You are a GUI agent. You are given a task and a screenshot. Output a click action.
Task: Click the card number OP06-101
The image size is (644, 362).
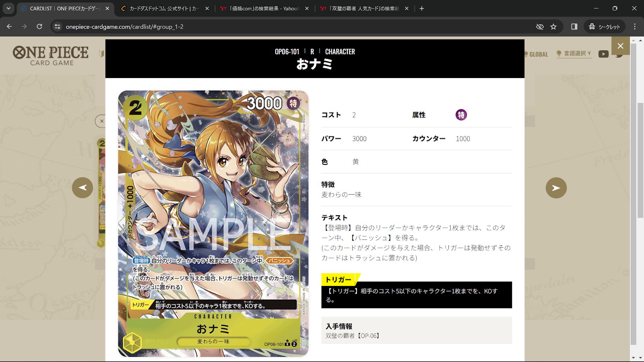click(x=287, y=51)
